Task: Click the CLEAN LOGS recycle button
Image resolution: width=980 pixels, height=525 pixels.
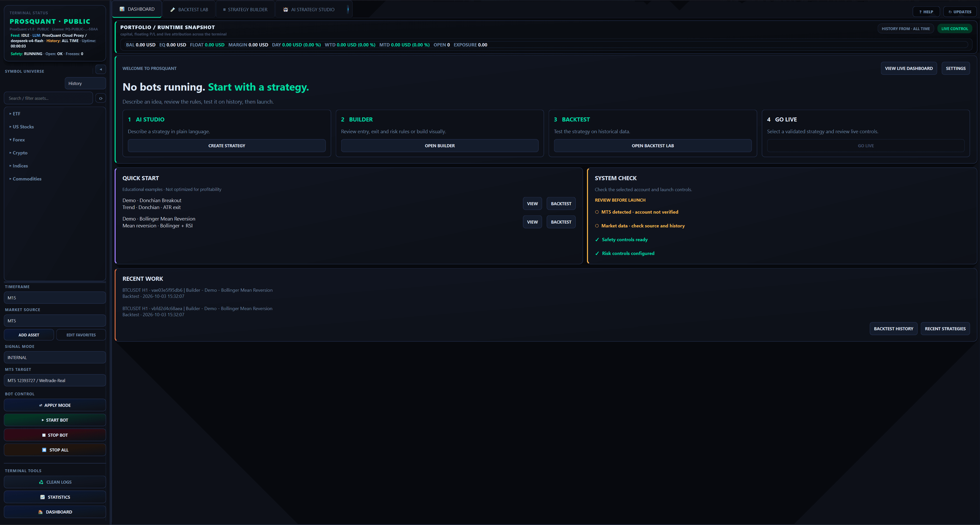Action: (x=55, y=482)
